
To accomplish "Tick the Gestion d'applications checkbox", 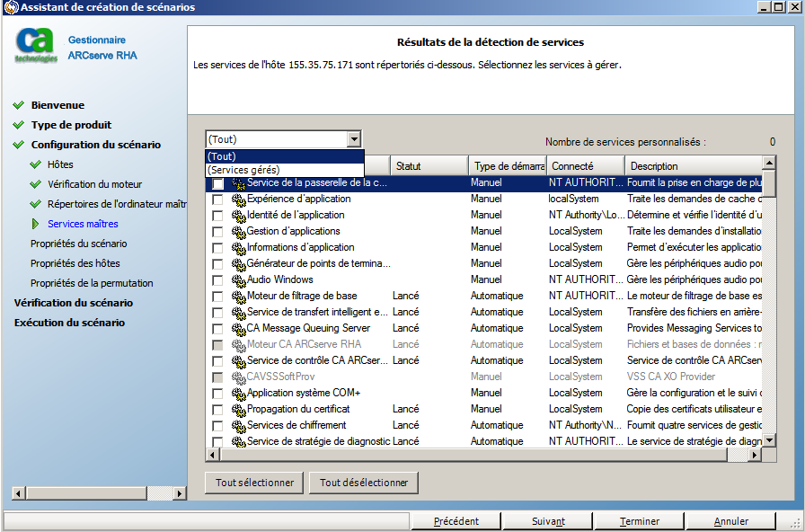I will click(217, 232).
